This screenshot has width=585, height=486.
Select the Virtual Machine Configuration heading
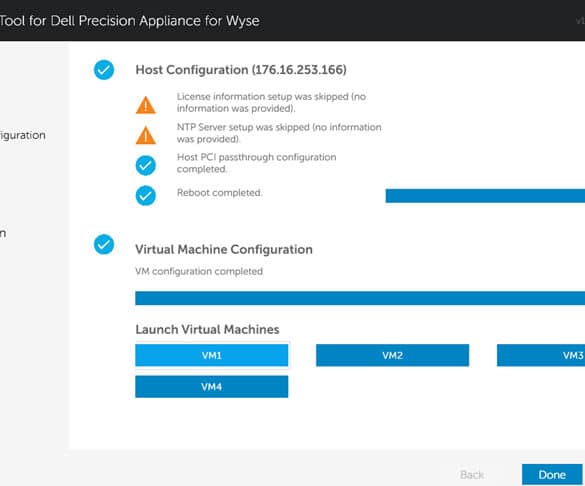[224, 249]
